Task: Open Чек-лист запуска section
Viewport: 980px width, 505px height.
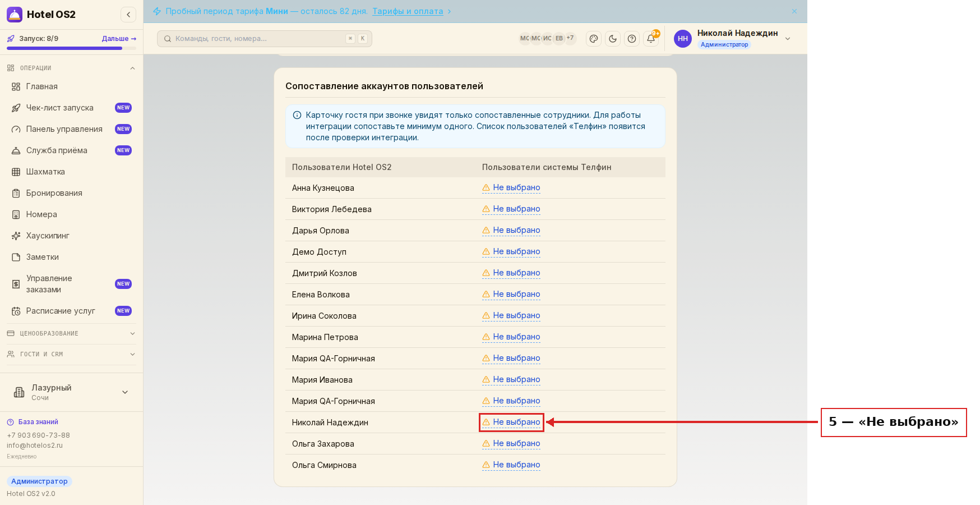Action: pyautogui.click(x=72, y=108)
